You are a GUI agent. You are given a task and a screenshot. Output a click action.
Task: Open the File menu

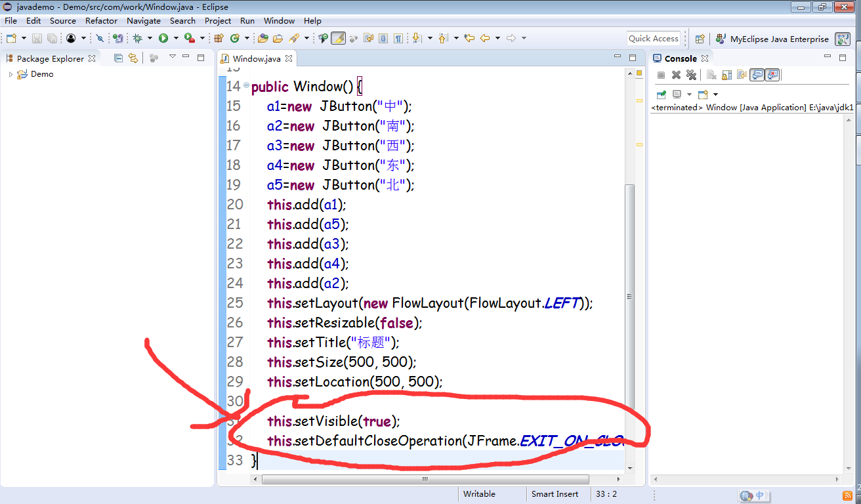(x=10, y=20)
